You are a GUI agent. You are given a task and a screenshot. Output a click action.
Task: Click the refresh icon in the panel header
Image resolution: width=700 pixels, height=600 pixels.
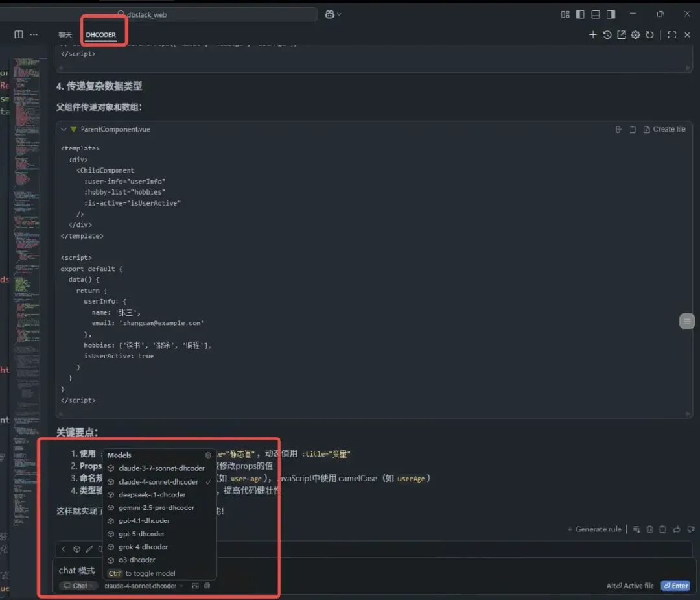(649, 35)
